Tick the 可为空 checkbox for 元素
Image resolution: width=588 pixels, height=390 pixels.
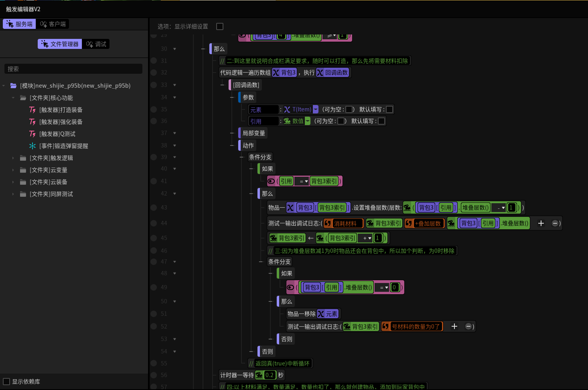(349, 109)
